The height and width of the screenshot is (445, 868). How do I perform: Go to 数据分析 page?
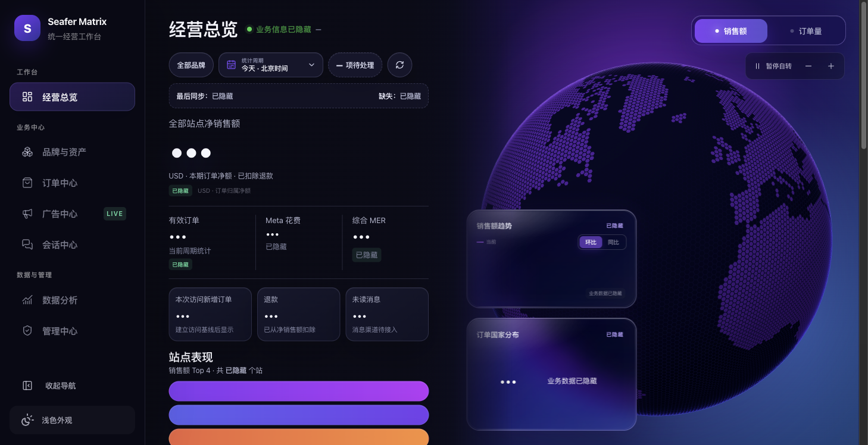(72, 300)
